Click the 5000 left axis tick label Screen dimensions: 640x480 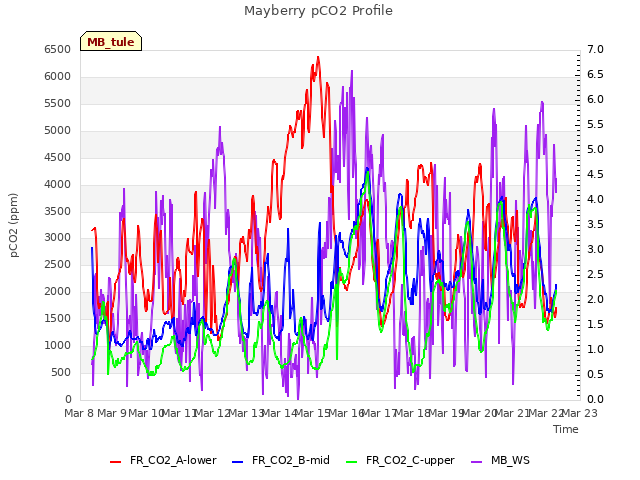tap(58, 130)
